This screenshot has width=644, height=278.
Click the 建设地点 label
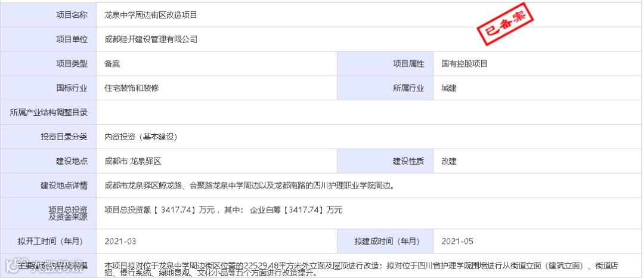coord(72,161)
